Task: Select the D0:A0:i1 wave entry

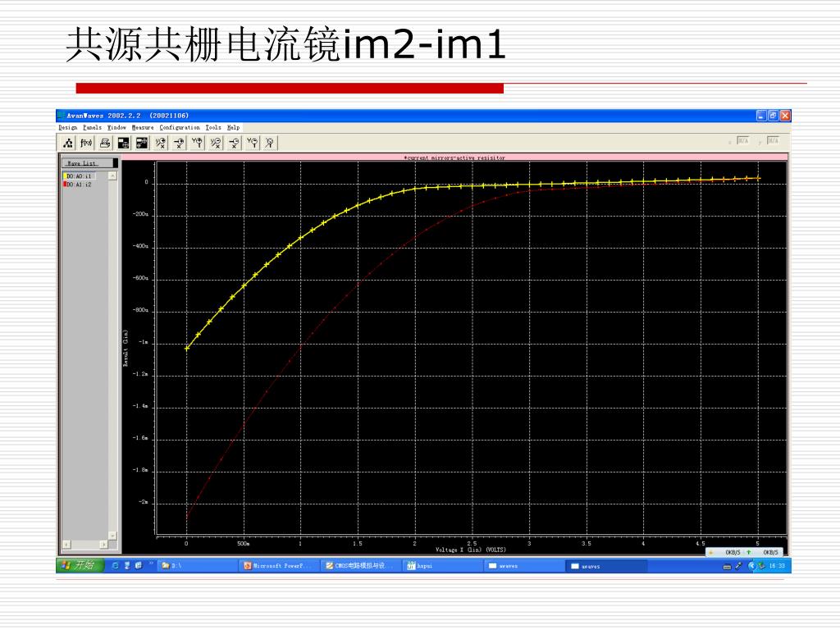Action: [x=79, y=176]
